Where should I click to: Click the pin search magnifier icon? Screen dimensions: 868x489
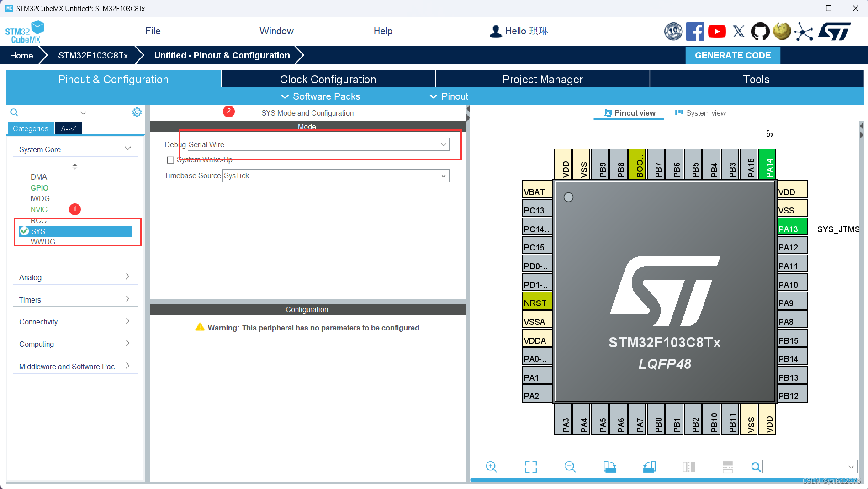756,467
